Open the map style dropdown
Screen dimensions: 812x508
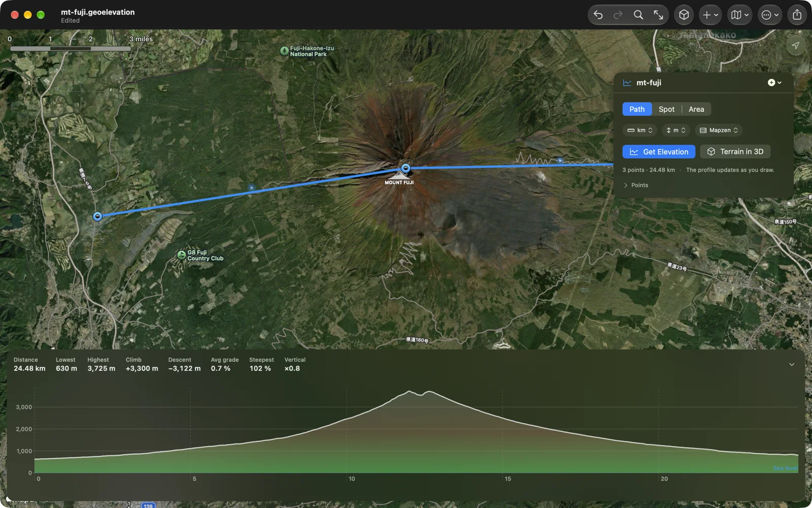739,15
